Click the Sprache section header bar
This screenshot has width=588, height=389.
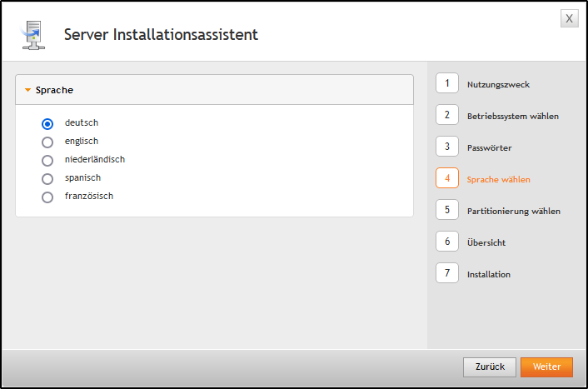[214, 90]
